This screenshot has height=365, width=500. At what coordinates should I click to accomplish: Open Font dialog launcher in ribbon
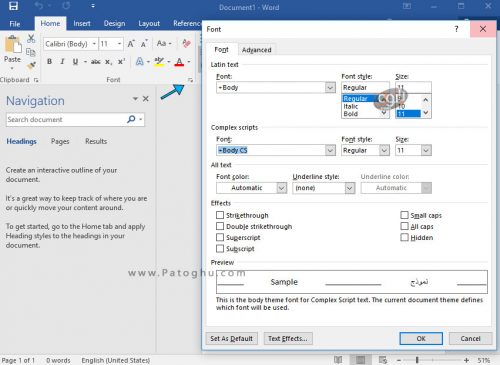(190, 80)
